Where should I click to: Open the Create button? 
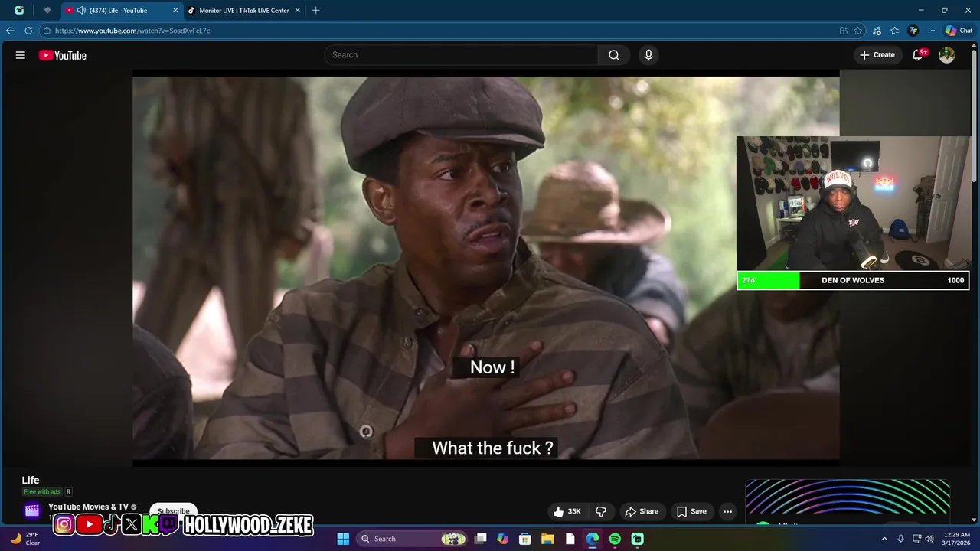[x=877, y=55]
